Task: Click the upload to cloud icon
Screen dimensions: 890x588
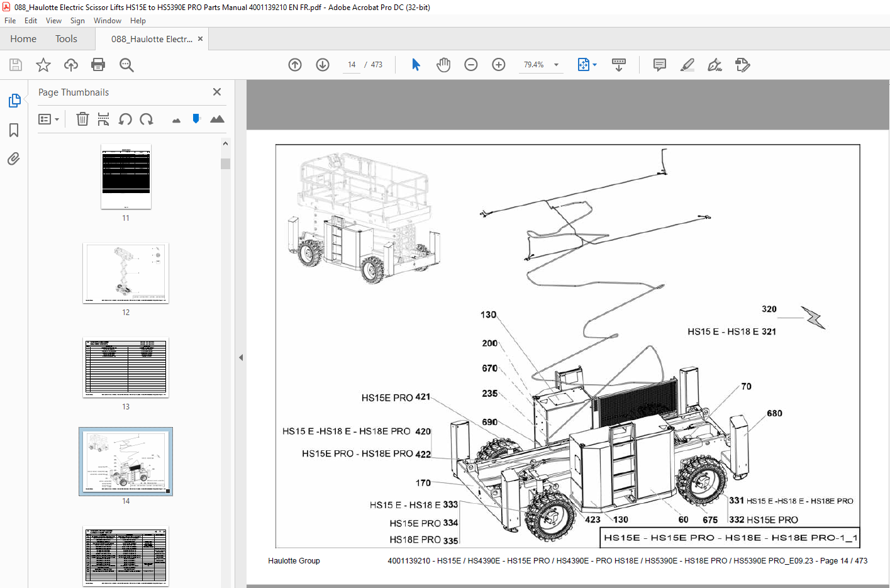Action: tap(71, 65)
